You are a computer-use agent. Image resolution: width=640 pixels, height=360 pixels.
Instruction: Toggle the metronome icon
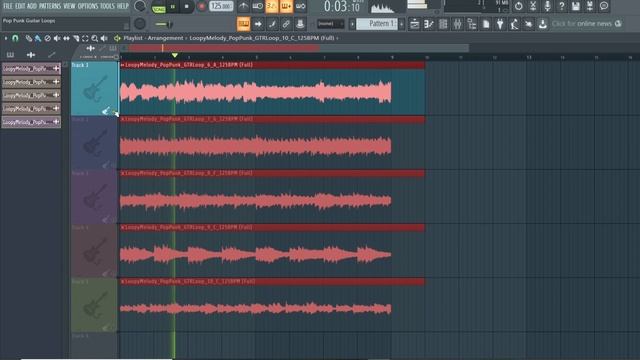243,6
